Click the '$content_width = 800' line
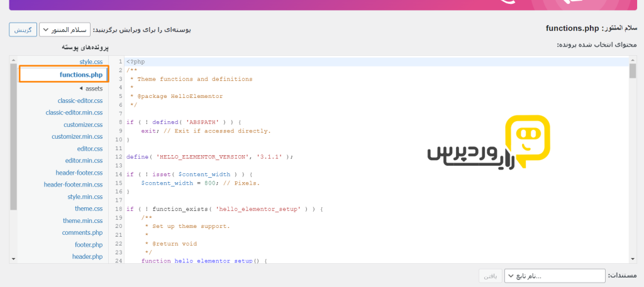Image resolution: width=644 pixels, height=287 pixels. tap(201, 183)
